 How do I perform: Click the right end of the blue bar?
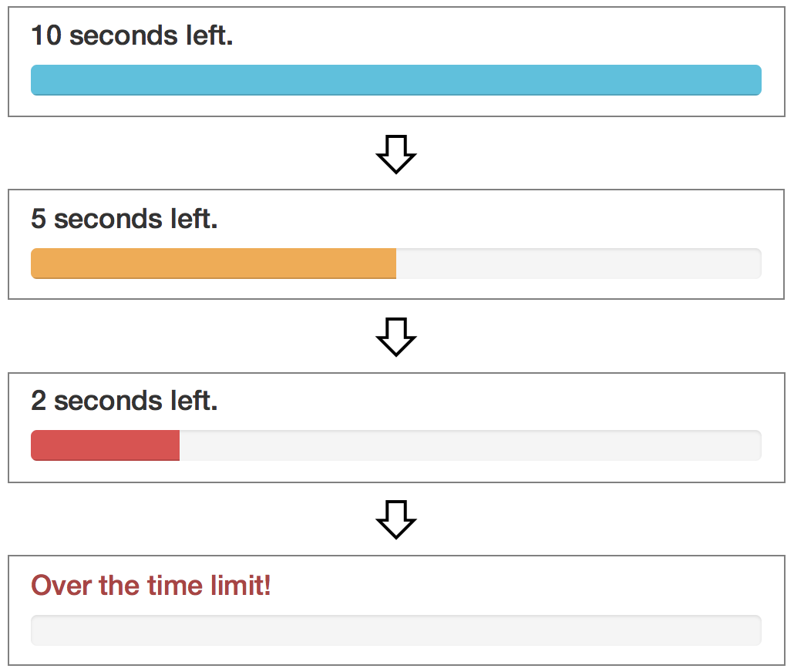coord(758,80)
